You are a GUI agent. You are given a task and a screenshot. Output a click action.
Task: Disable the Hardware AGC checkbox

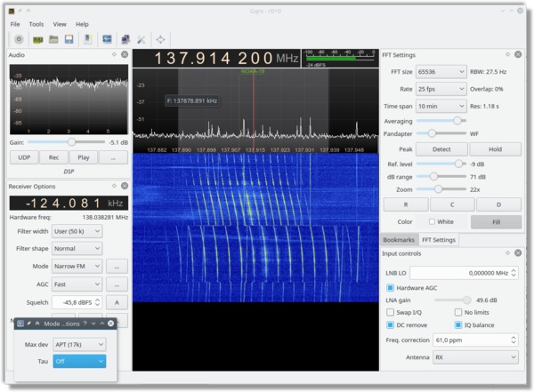pos(391,288)
